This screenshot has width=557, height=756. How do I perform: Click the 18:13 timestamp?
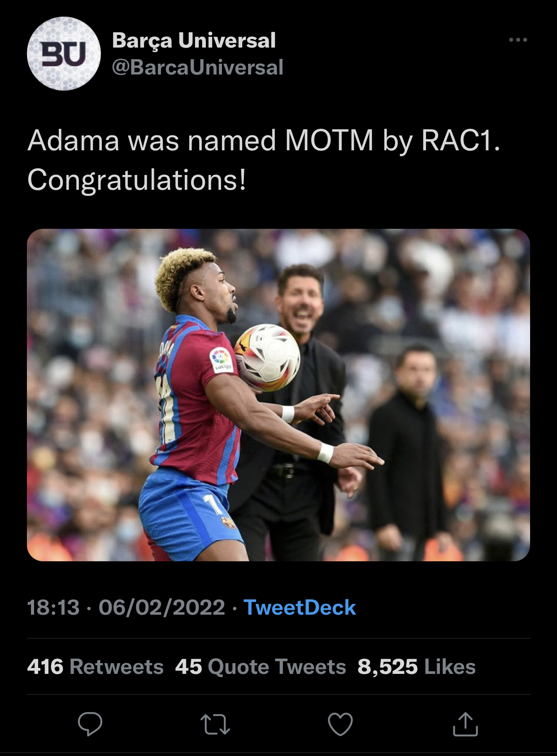coord(53,607)
